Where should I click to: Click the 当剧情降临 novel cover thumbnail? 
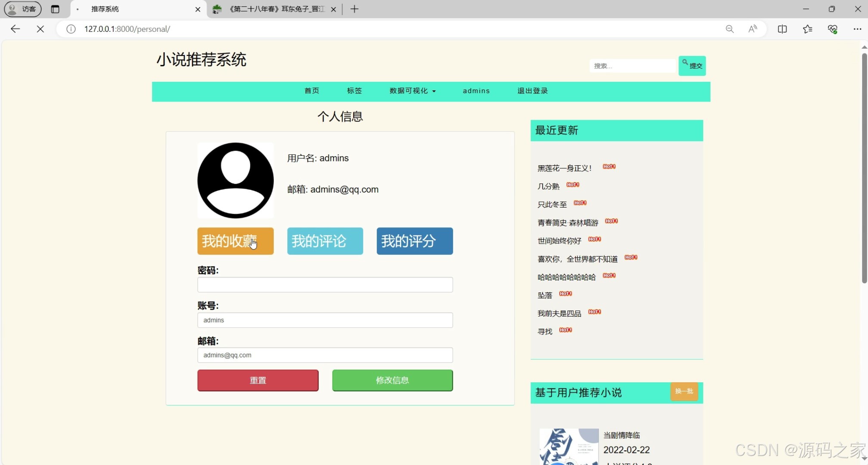568,446
